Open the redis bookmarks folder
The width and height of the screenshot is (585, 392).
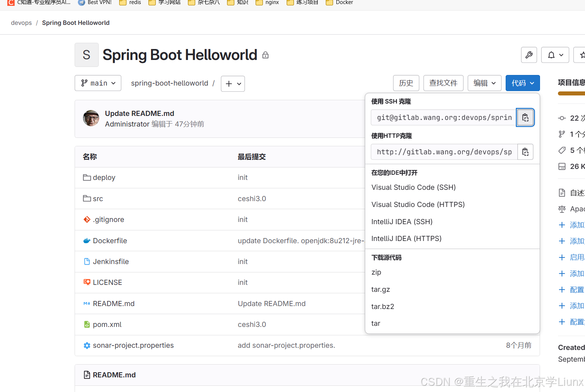click(x=131, y=3)
